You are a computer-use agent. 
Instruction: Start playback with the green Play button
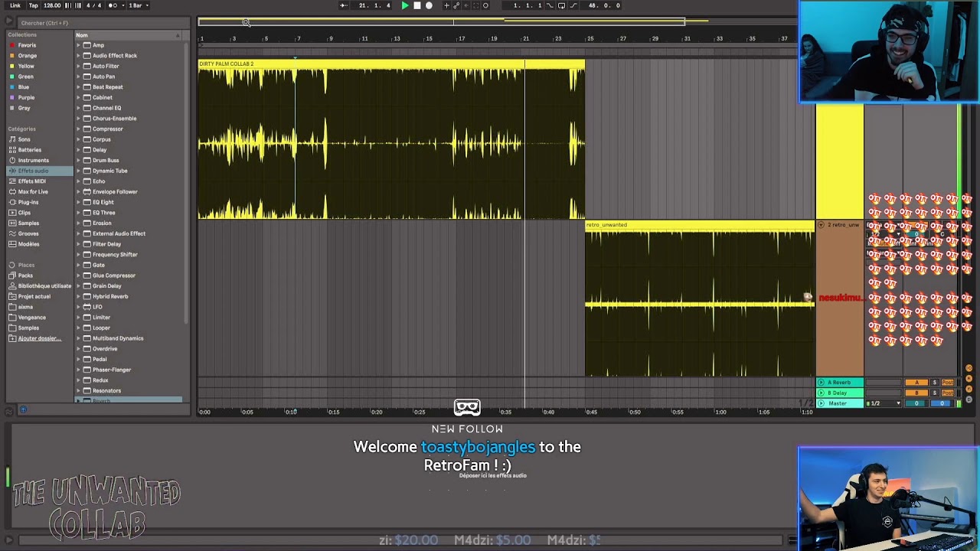[405, 5]
